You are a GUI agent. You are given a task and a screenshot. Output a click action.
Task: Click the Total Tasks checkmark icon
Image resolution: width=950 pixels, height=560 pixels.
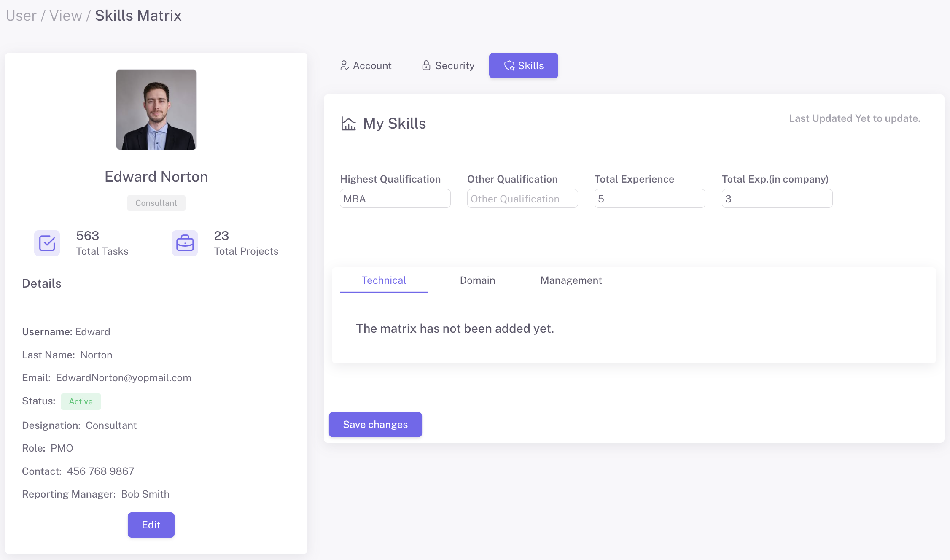[47, 243]
